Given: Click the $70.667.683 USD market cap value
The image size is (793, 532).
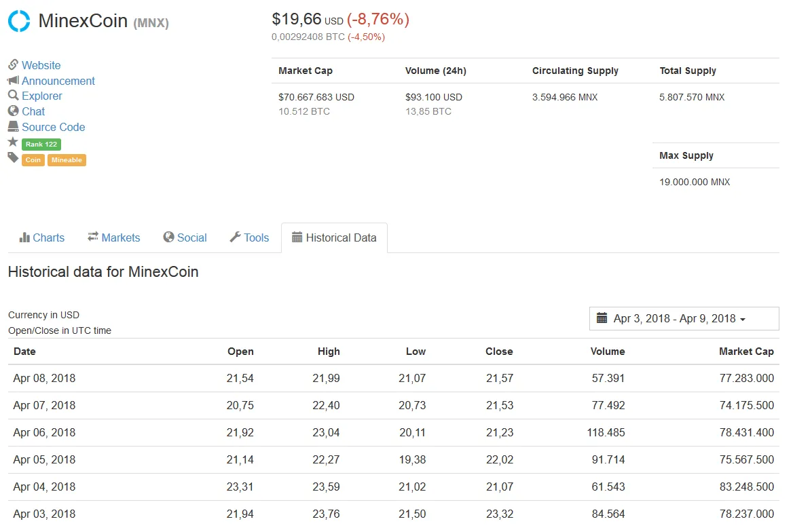Looking at the screenshot, I should (316, 97).
